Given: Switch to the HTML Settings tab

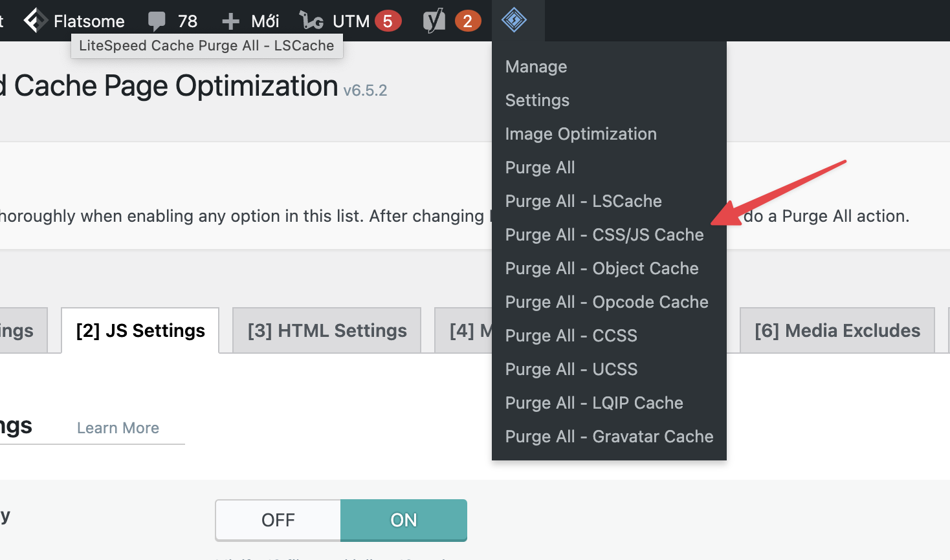Looking at the screenshot, I should (x=327, y=330).
